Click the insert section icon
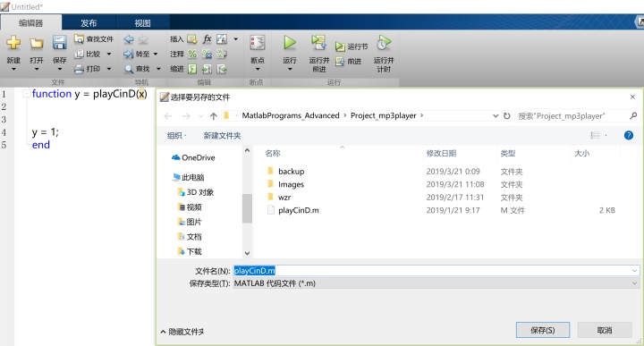This screenshot has width=644, height=346. click(192, 39)
